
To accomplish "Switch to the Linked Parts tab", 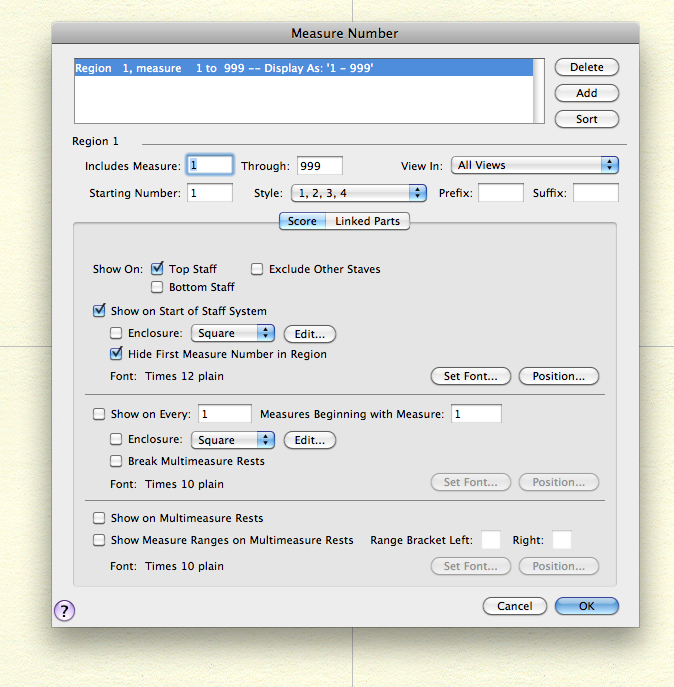I will [367, 221].
